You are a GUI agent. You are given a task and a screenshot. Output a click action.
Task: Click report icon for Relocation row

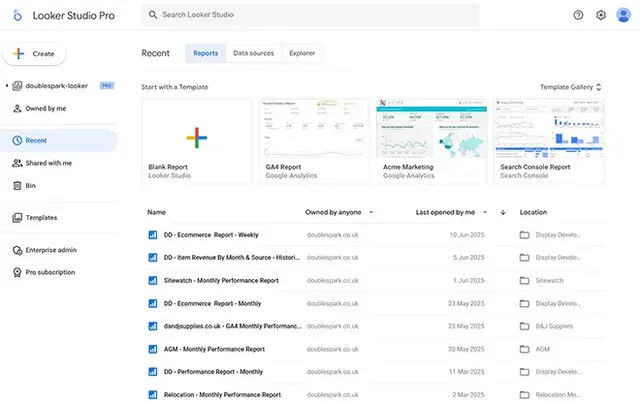pos(153,395)
